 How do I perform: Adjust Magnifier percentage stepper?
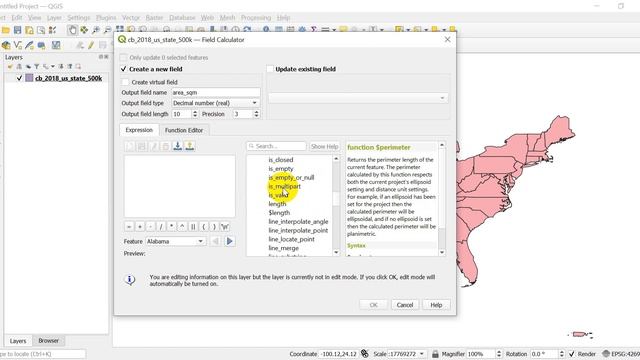coord(498,354)
